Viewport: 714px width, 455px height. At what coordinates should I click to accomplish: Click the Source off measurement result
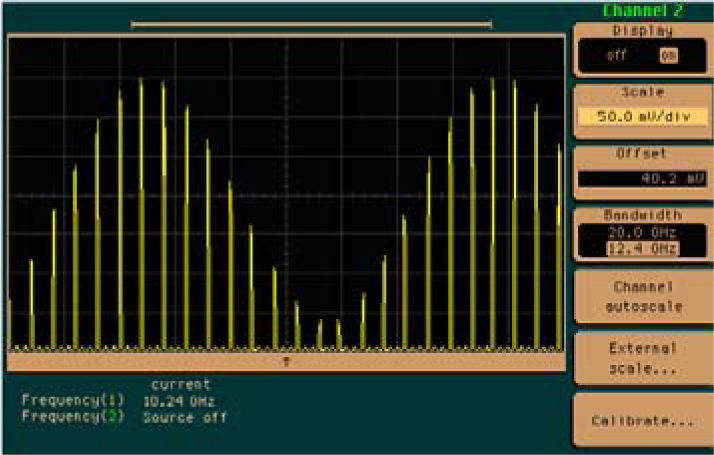tap(185, 417)
